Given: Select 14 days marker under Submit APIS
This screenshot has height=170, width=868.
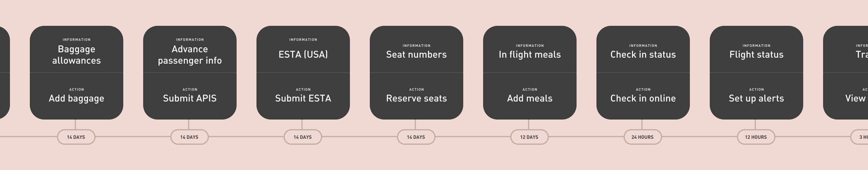Looking at the screenshot, I should (189, 137).
